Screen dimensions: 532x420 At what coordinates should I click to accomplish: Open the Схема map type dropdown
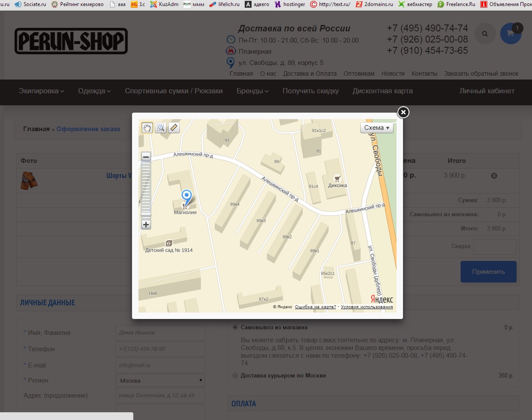click(377, 128)
